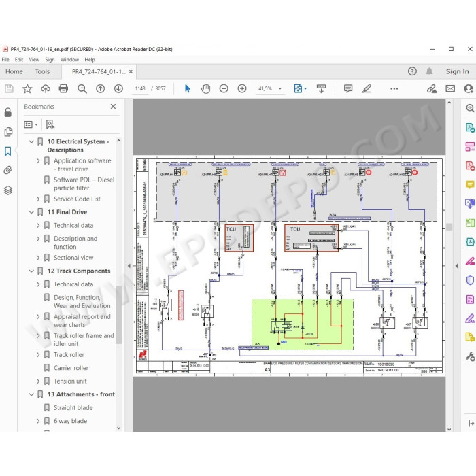The width and height of the screenshot is (476, 476).
Task: Go to next page arrow
Action: coord(118,88)
